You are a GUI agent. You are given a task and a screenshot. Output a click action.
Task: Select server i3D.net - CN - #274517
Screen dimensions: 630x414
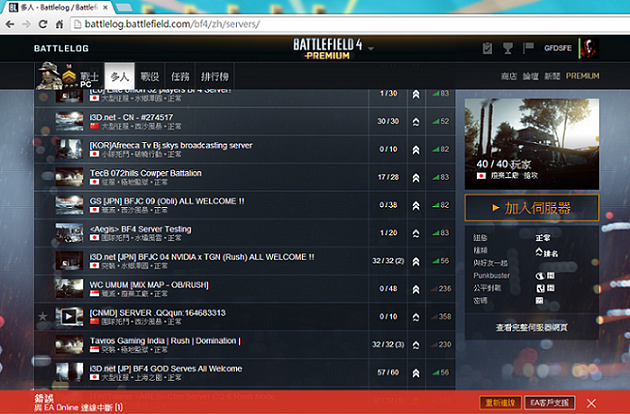click(244, 121)
